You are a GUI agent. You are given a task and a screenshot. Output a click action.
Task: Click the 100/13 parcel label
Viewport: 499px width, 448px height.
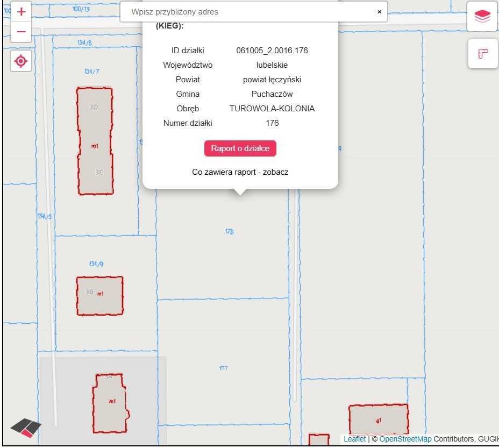[81, 9]
